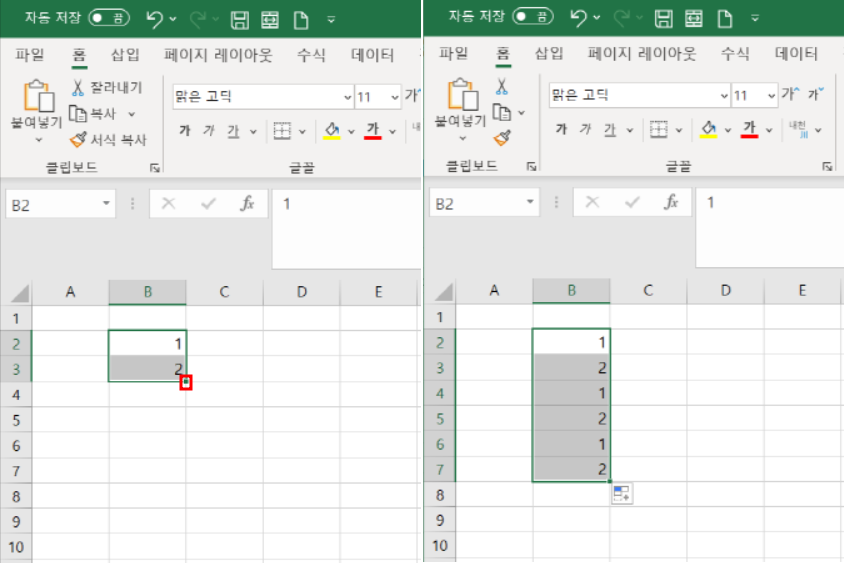Click copy icon in right window
This screenshot has height=570, width=847.
501,112
